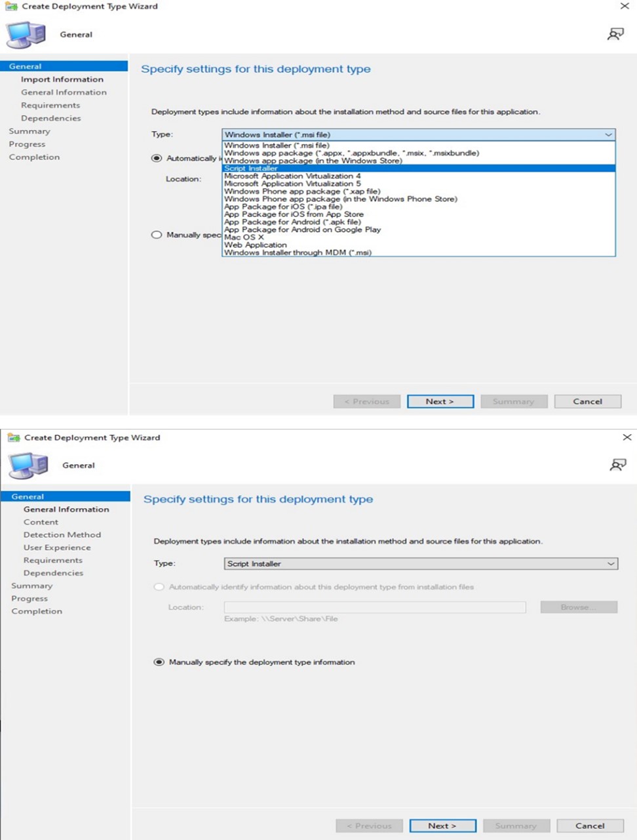Choose Web Application from the Type list
The height and width of the screenshot is (840, 637).
pos(257,245)
